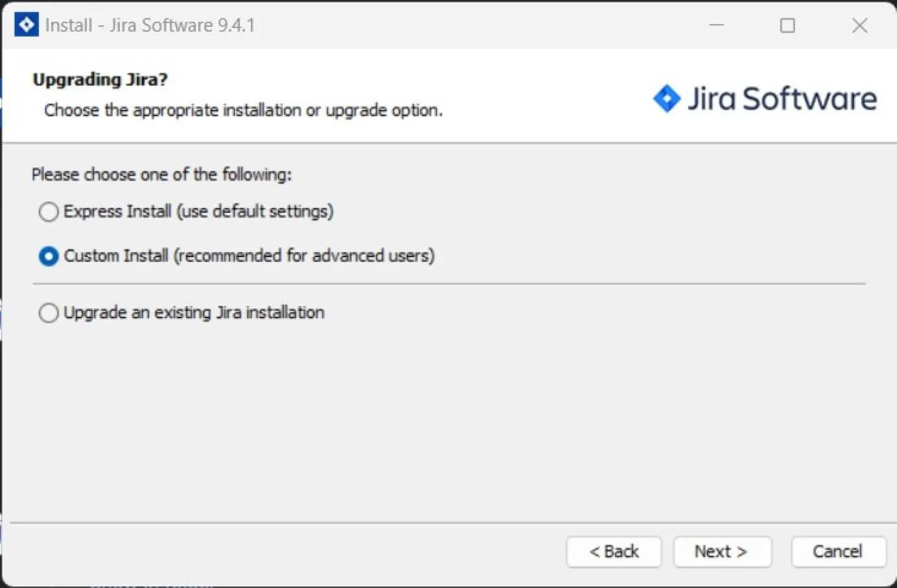This screenshot has width=897, height=588.
Task: Close the installer window
Action: tap(859, 25)
